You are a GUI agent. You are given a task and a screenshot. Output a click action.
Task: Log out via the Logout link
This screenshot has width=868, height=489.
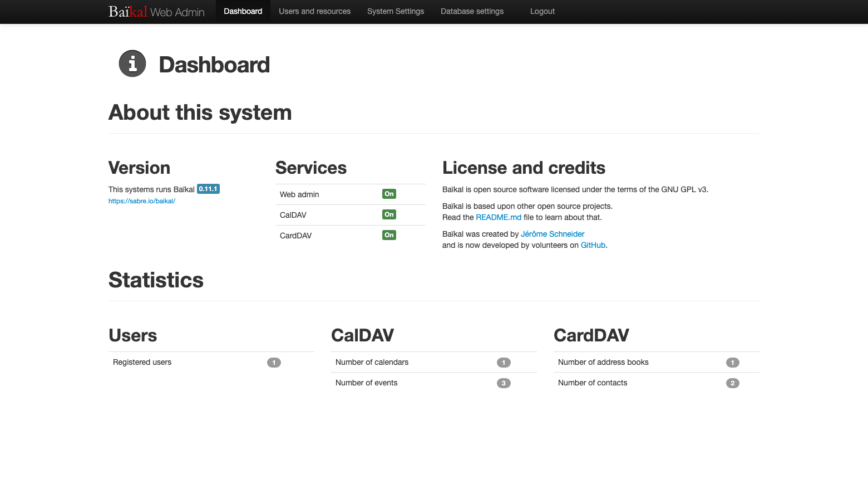(x=542, y=11)
